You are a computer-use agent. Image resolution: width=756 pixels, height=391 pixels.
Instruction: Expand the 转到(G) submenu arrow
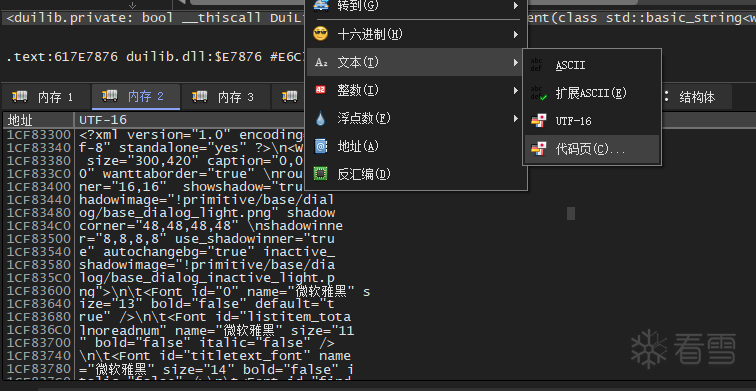(515, 6)
